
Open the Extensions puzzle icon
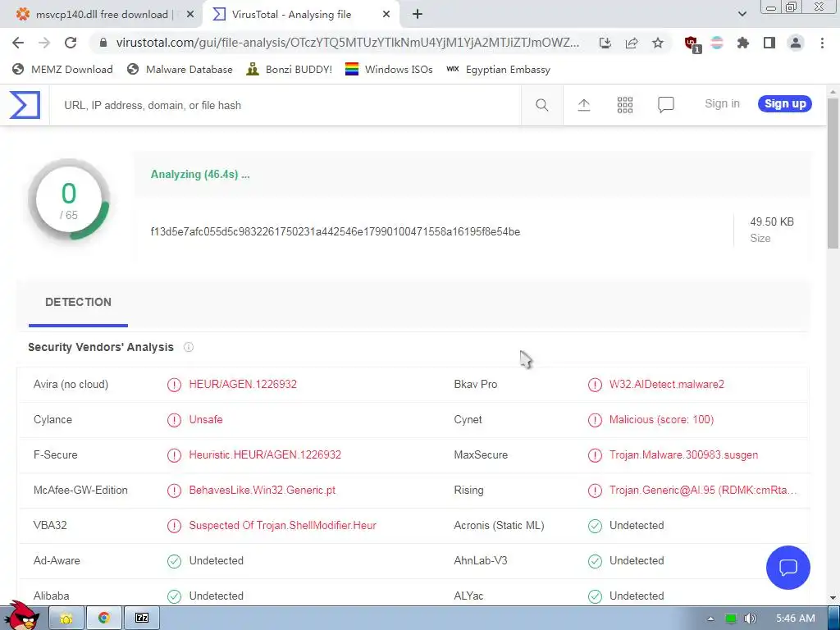(x=742, y=43)
